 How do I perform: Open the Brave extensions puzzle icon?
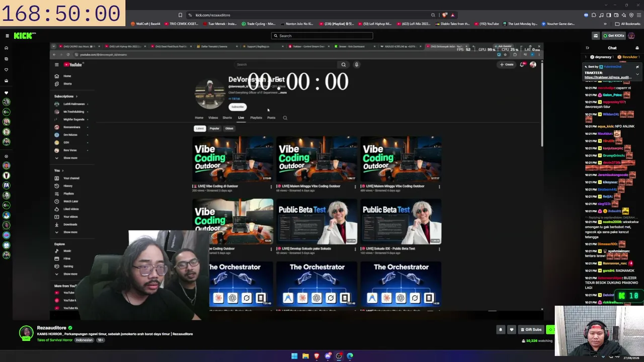[x=594, y=15]
